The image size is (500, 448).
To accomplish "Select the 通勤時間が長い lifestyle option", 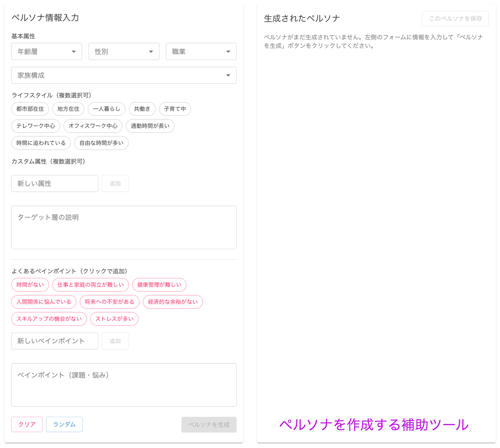I will [x=150, y=126].
